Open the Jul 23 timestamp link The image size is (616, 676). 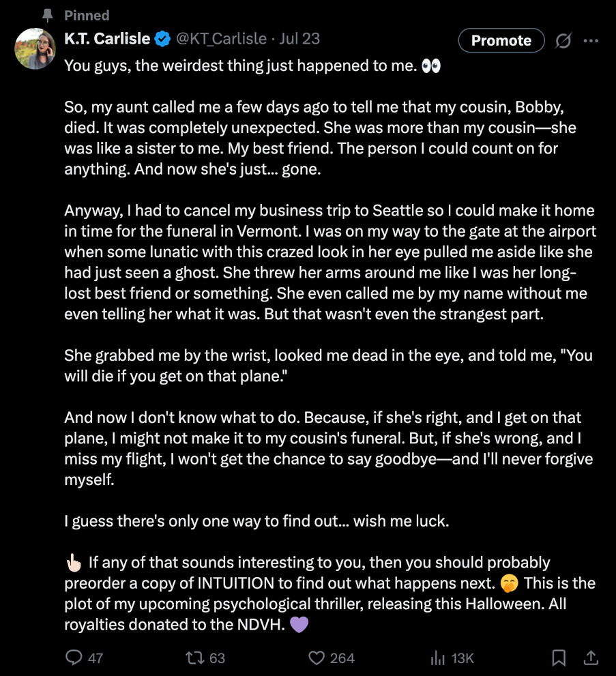point(299,39)
